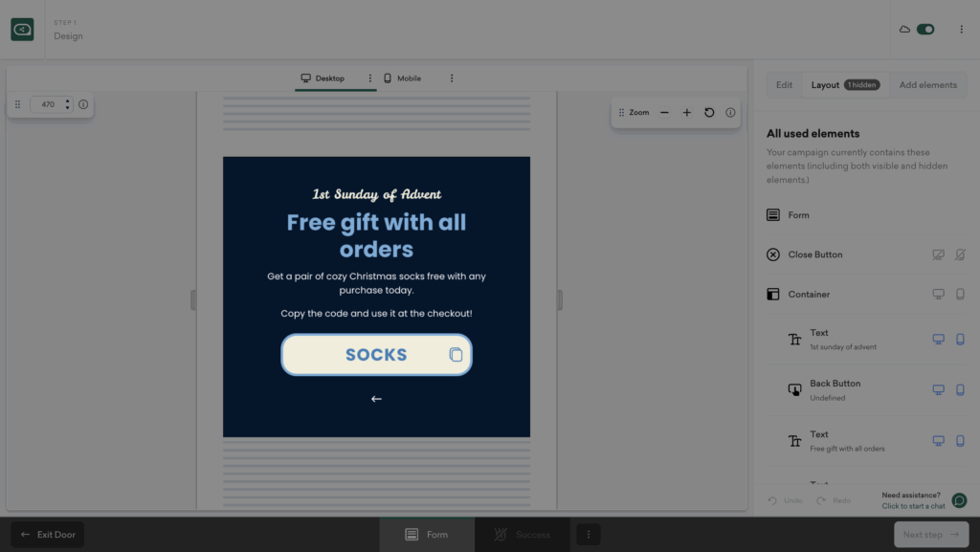Toggle desktop visibility for Close Button
Screen dimensions: 980x552
click(x=939, y=254)
